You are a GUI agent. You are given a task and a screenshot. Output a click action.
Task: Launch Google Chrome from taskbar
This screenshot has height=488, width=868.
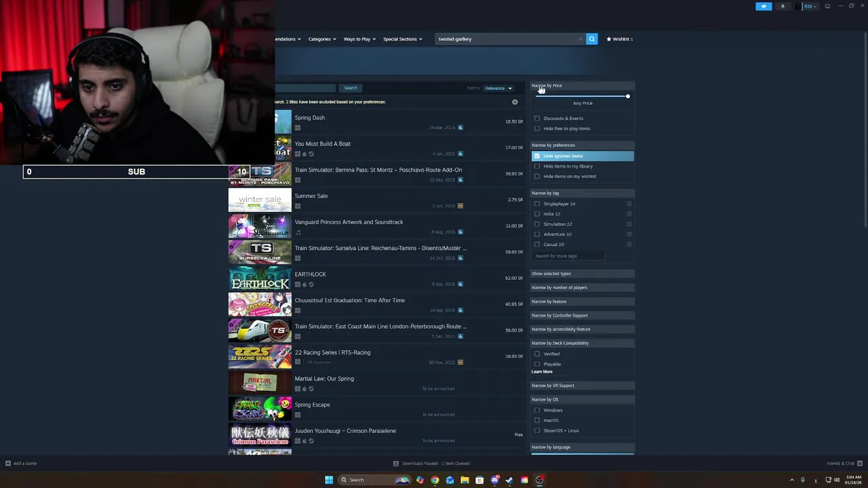[435, 480]
